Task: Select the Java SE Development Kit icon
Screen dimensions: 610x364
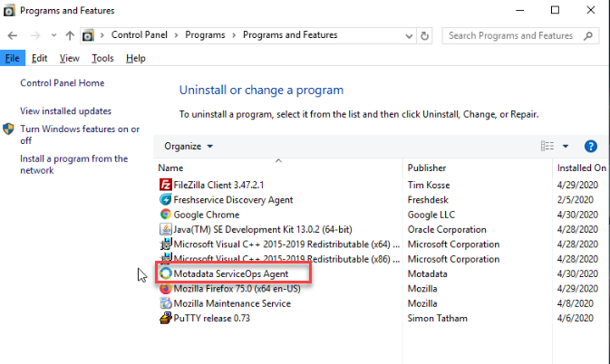Action: pyautogui.click(x=165, y=229)
